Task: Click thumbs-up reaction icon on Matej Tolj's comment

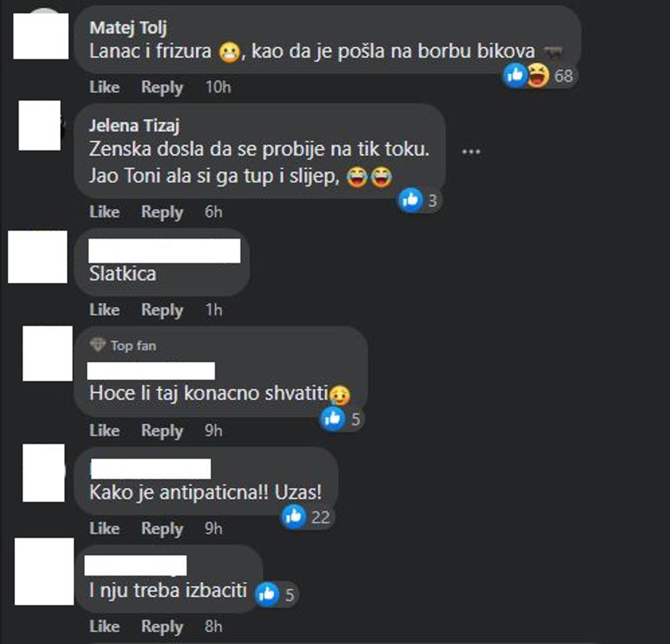Action: click(x=515, y=76)
